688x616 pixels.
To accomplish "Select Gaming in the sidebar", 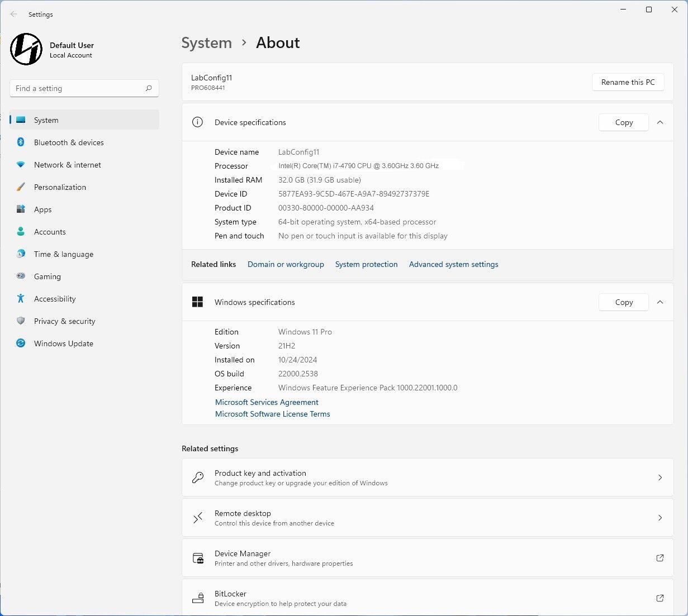I will [x=84, y=276].
